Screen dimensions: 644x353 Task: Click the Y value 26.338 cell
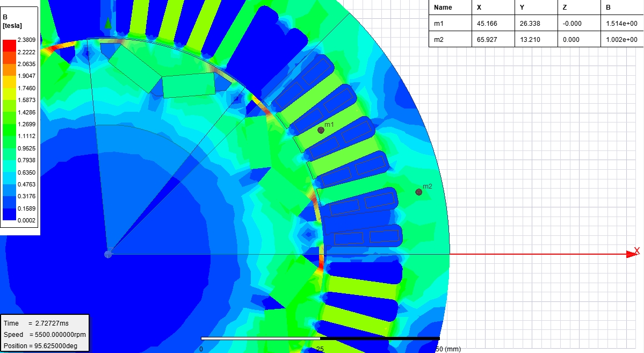[536, 24]
